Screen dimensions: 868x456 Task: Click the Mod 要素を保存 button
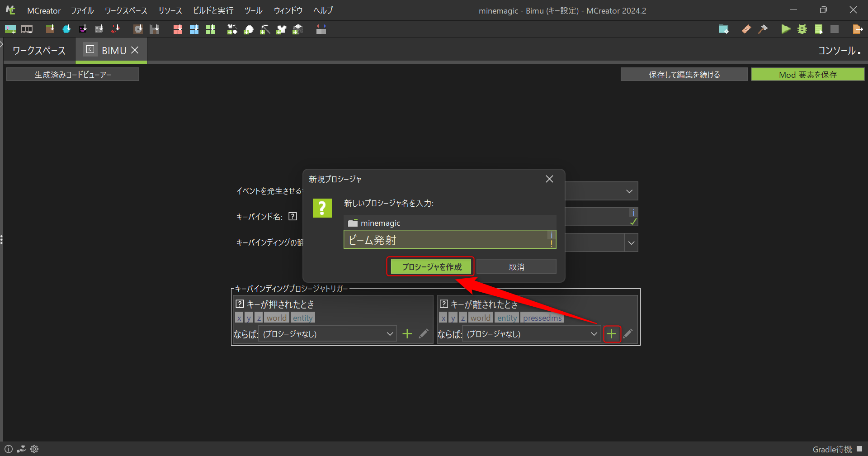[x=808, y=75]
